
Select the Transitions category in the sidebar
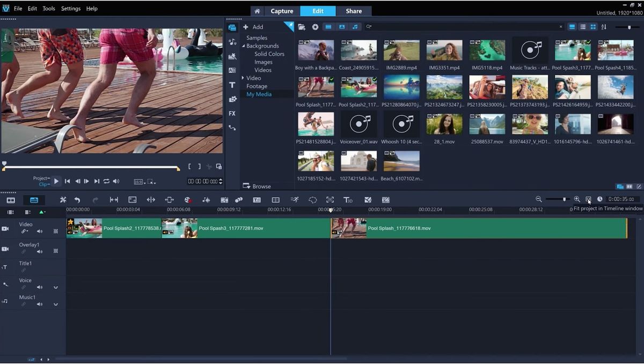click(232, 70)
